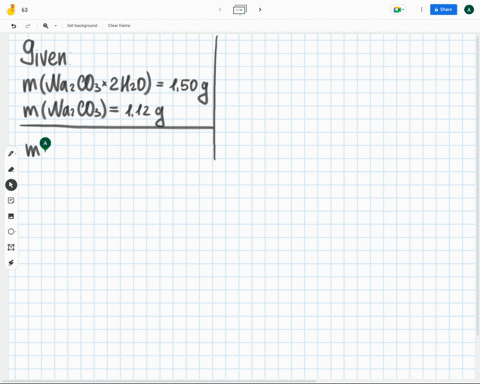Add an image to the frame
The width and height of the screenshot is (480, 384).
pos(11,216)
